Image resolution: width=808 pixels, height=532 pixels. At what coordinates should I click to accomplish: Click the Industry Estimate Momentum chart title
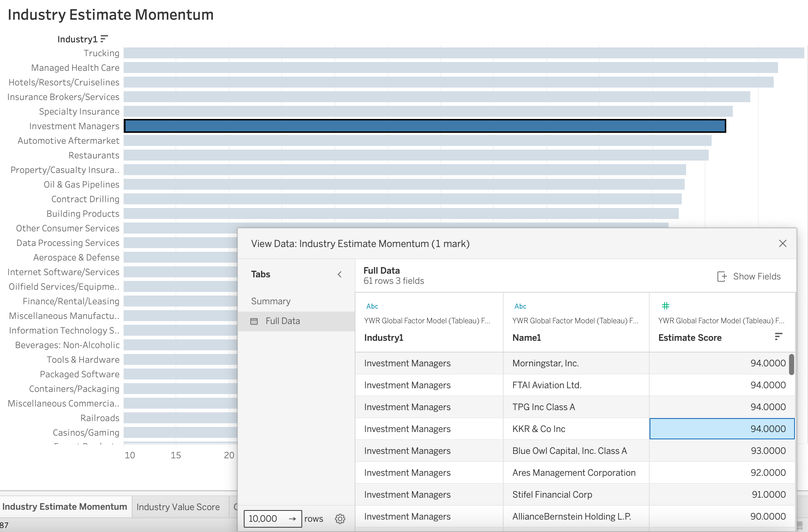coord(111,15)
